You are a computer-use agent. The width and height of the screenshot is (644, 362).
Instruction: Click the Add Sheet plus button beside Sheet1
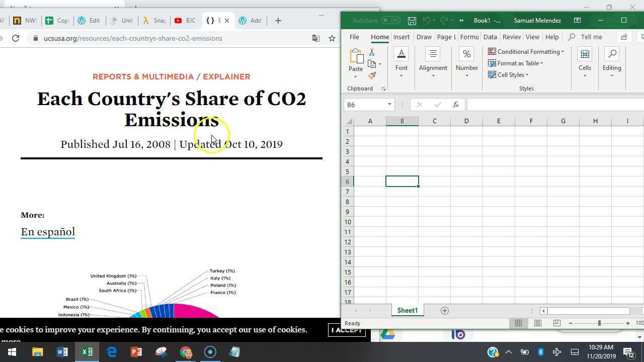click(x=445, y=310)
